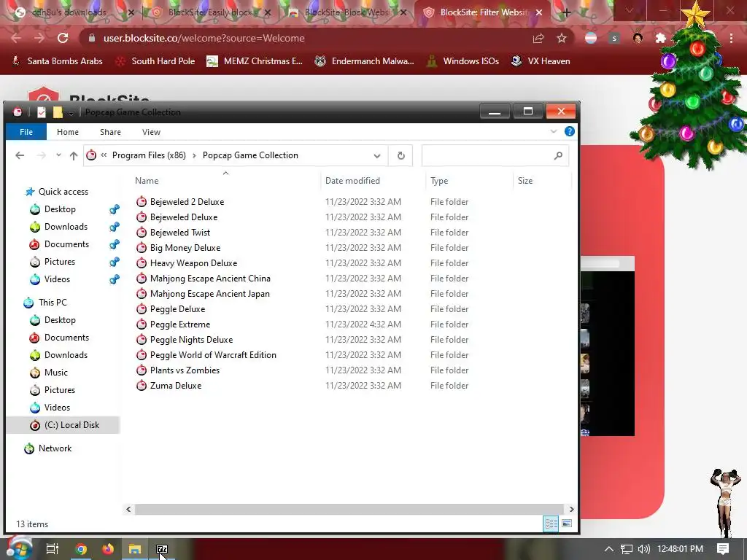Viewport: 747px width, 560px height.
Task: Open Chrome extensions puzzle icon
Action: coord(661,38)
